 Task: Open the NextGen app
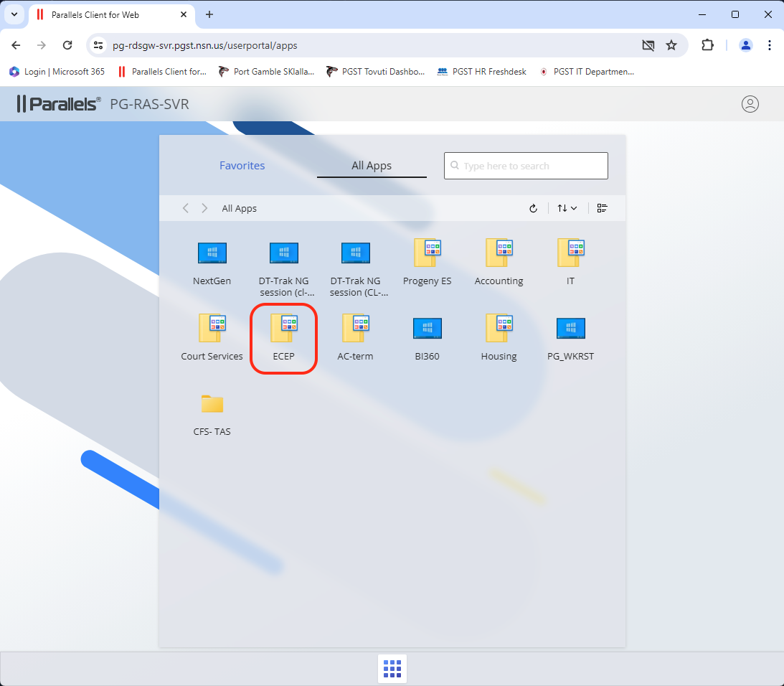coord(212,262)
